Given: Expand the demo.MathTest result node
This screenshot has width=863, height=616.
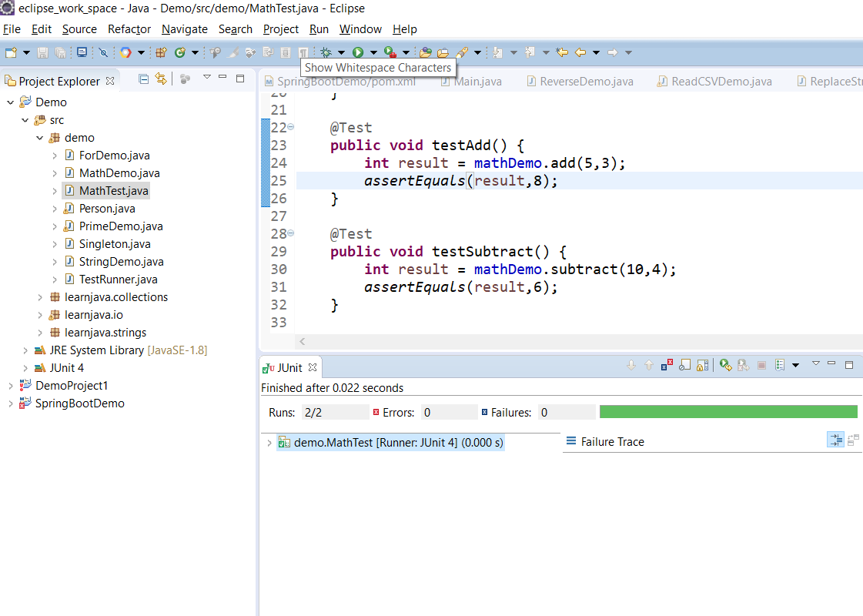Looking at the screenshot, I should click(x=269, y=443).
